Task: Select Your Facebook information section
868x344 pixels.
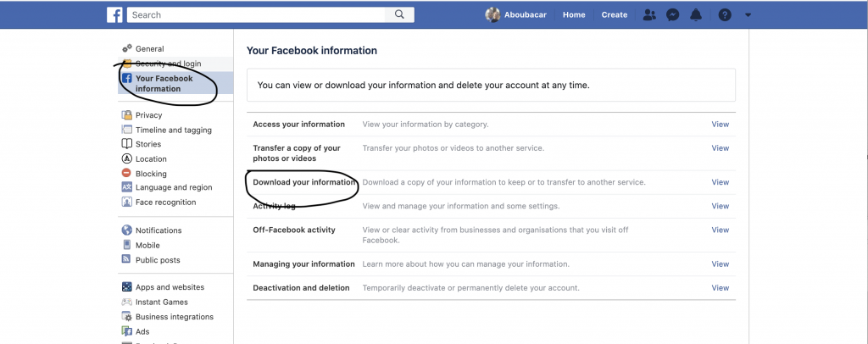Action: (164, 84)
